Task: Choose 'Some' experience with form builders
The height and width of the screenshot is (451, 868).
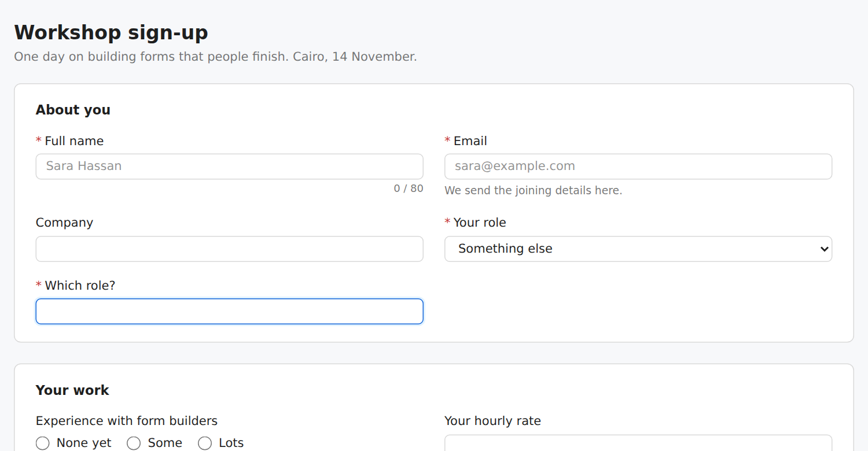Action: (134, 443)
